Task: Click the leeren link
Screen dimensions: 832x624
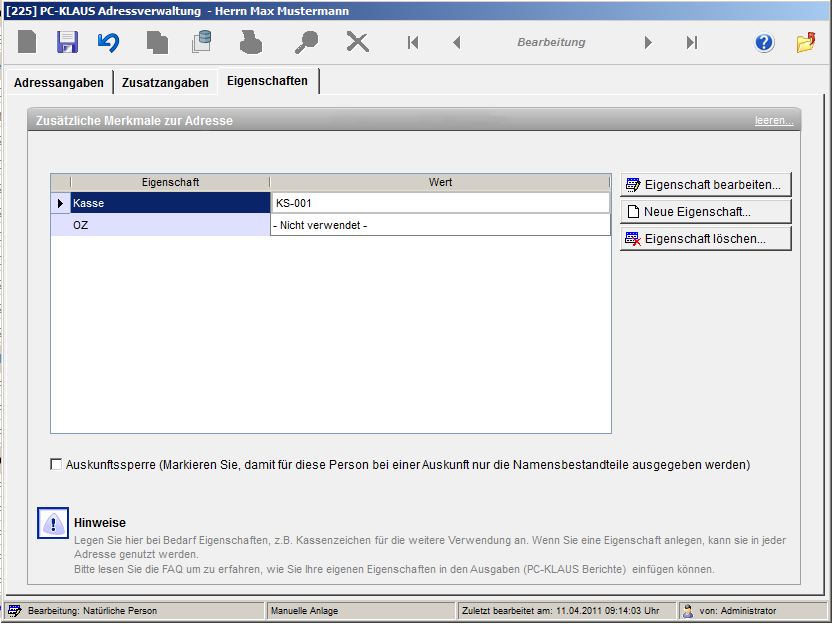Action: (773, 121)
